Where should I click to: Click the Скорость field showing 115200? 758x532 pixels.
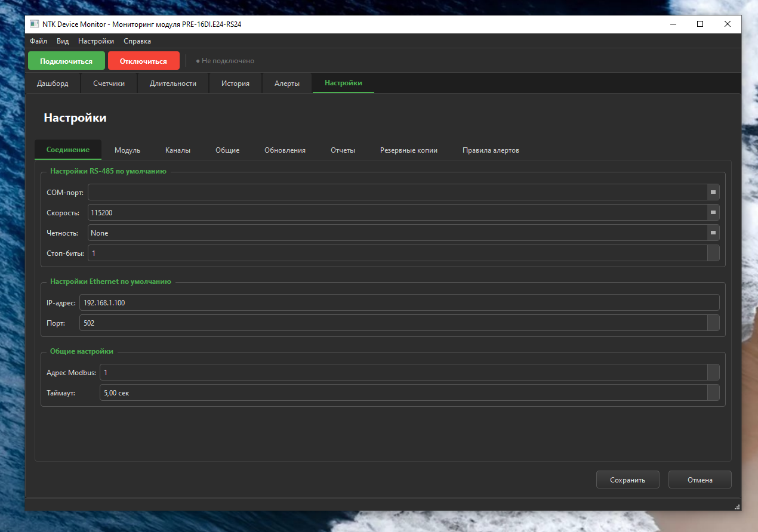[403, 212]
